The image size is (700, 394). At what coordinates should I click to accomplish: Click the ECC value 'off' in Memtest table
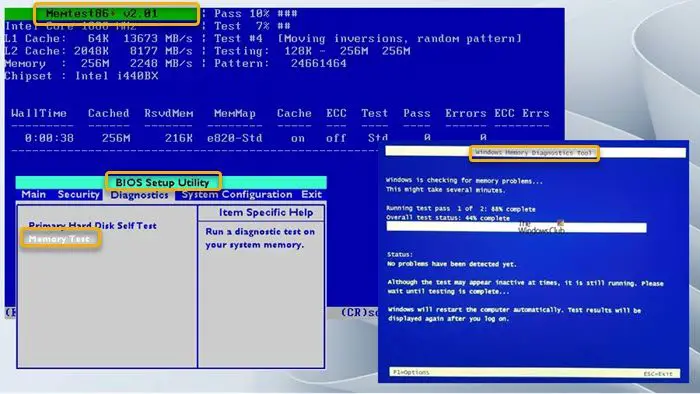336,138
